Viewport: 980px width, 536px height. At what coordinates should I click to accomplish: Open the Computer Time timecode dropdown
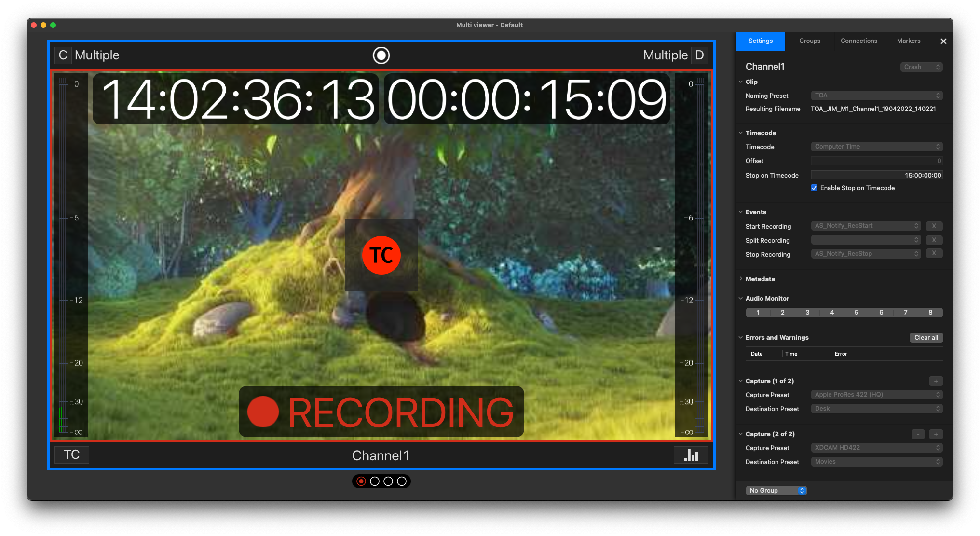pos(876,147)
